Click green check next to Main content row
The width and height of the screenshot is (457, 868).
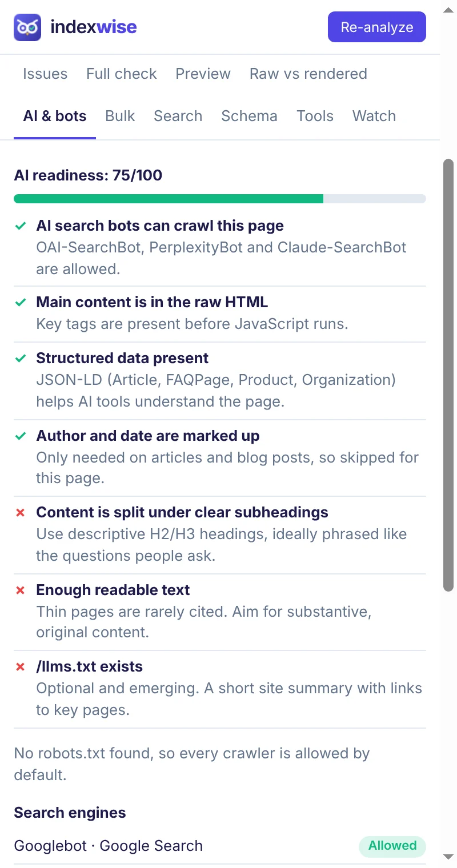point(21,303)
